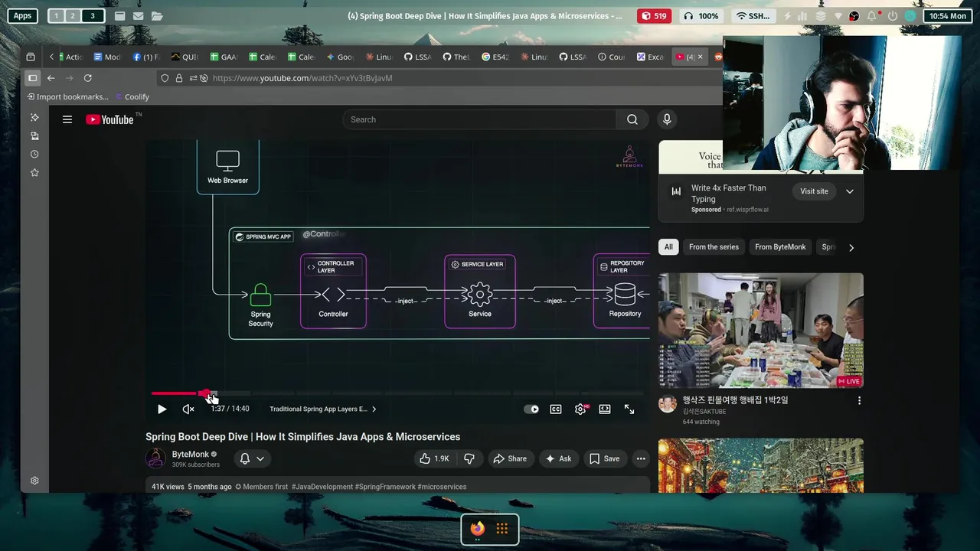Viewport: 980px width, 551px height.
Task: Toggle the autoplay switch in the player
Action: pyautogui.click(x=531, y=409)
